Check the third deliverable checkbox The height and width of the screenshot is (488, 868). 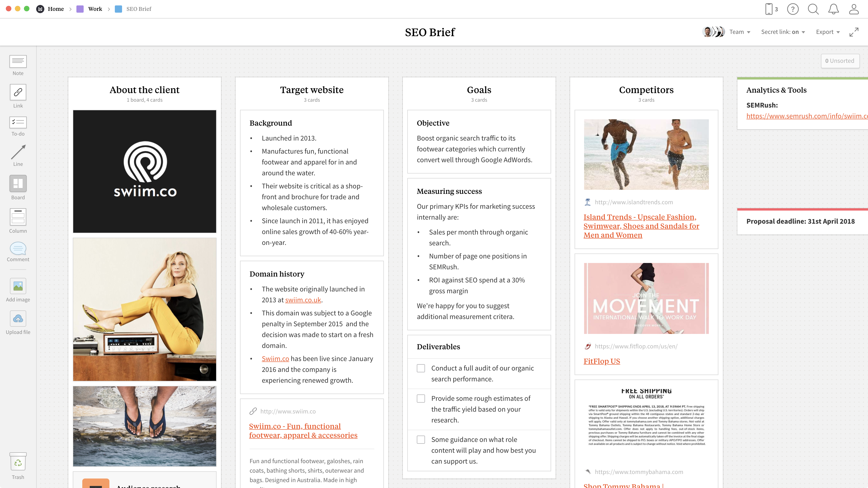click(421, 440)
